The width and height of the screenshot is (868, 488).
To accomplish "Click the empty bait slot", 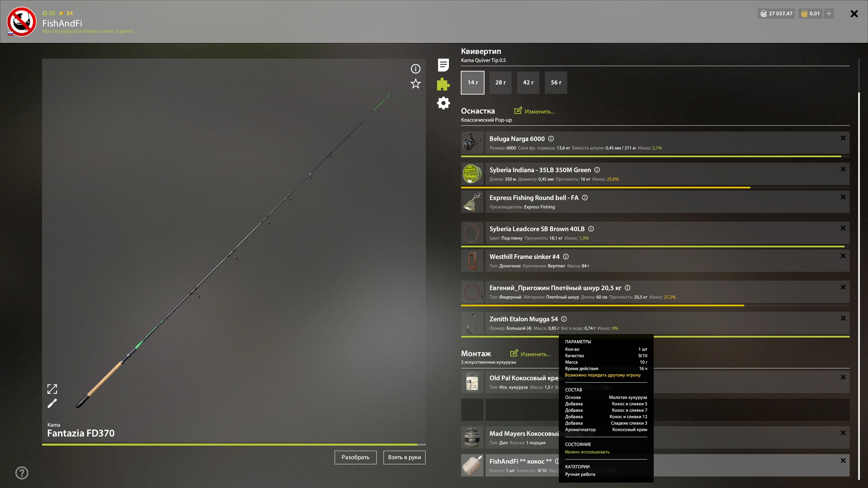I will (x=655, y=410).
